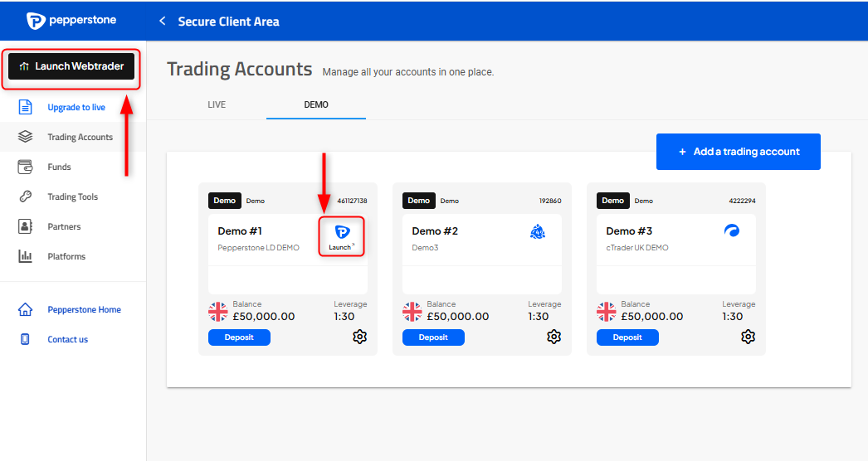Viewport: 868px width, 461px height.
Task: Click the cTrader icon on Demo #3
Action: point(731,231)
